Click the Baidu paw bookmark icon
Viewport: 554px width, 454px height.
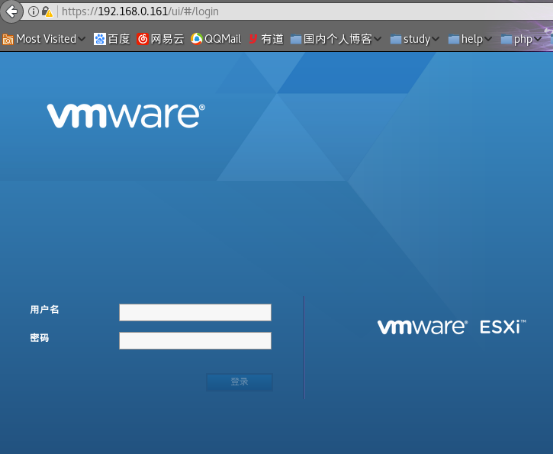click(100, 39)
